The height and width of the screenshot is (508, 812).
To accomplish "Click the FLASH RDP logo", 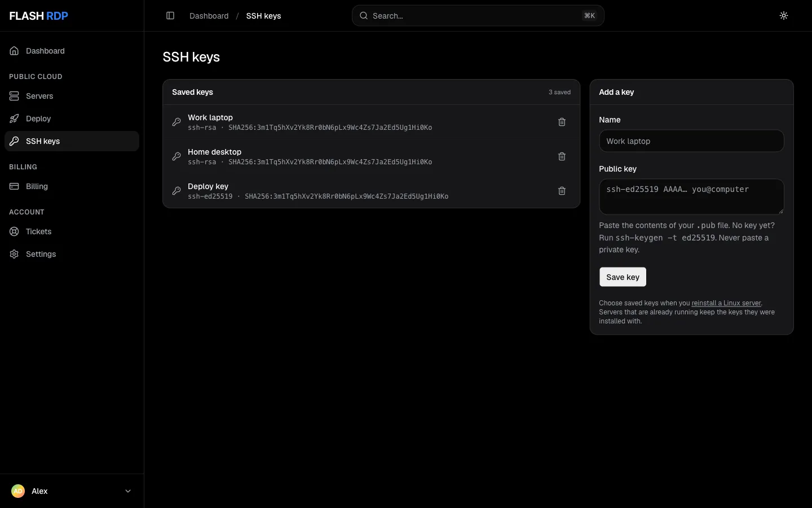I will [39, 16].
